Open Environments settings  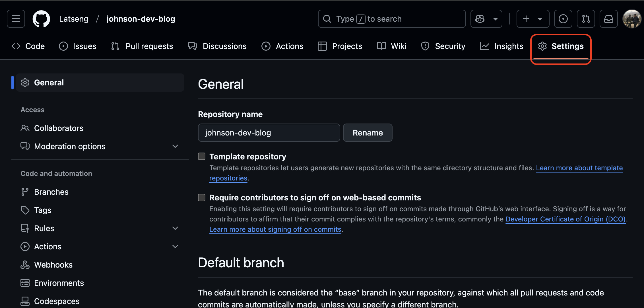coord(100,283)
